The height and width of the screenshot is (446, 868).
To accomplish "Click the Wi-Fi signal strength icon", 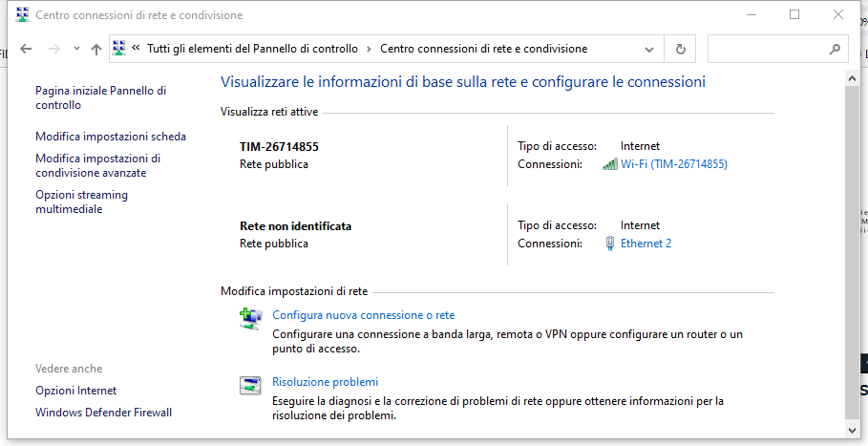I will pyautogui.click(x=609, y=164).
